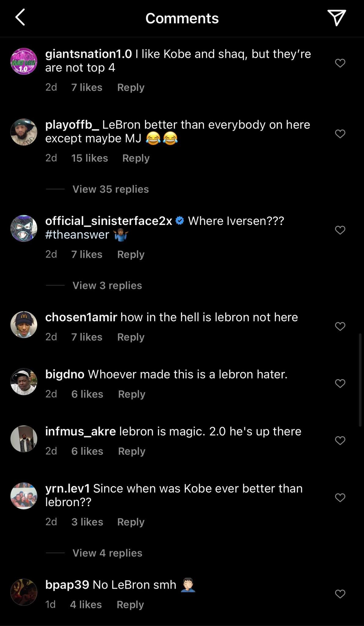Tap the heart beside playoffb_'s comment
Screen dimensions: 364x626
(x=340, y=134)
